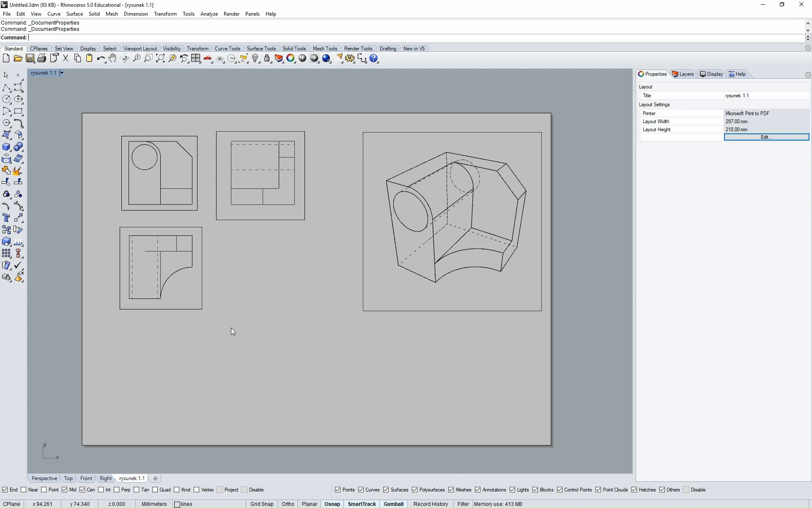Open the rysunek 1.1 viewport title dropdown
Viewport: 812px width, 508px height.
point(62,73)
